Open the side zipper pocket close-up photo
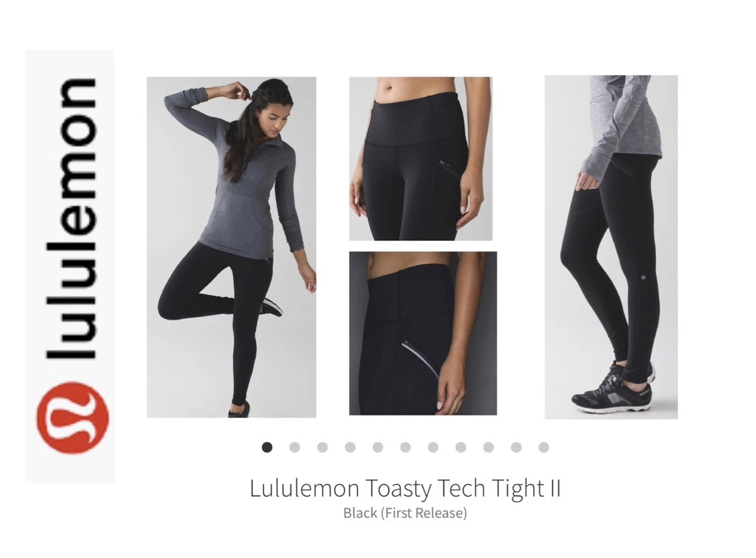 pos(423,334)
